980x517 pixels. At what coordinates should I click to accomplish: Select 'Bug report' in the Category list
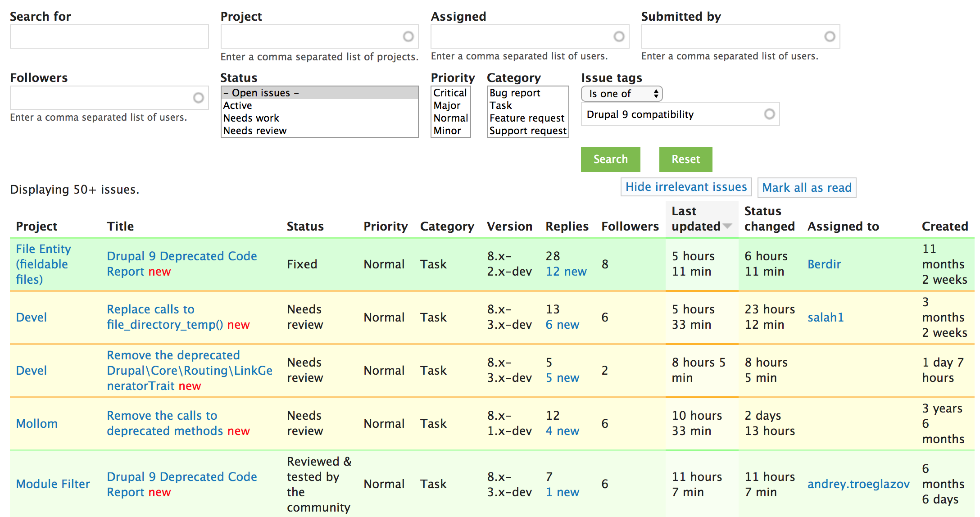point(515,93)
